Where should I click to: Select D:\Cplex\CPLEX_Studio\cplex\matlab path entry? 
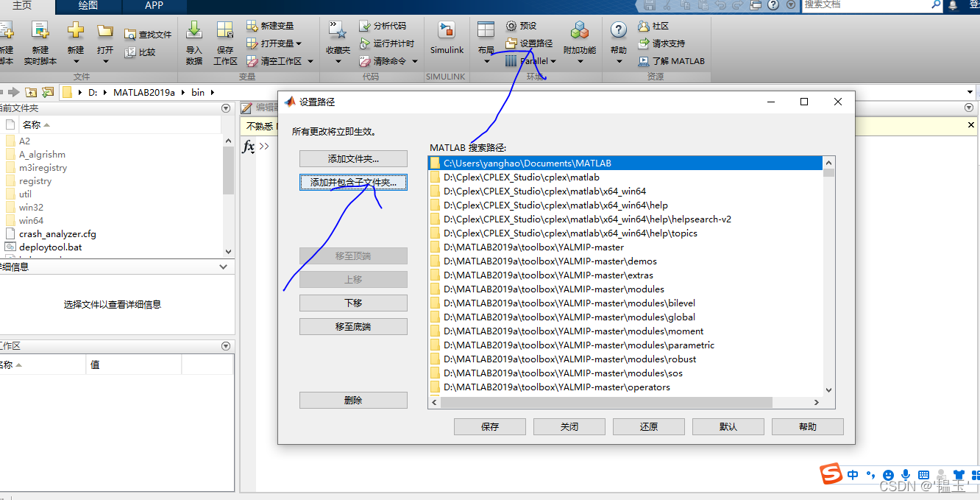tap(626, 177)
